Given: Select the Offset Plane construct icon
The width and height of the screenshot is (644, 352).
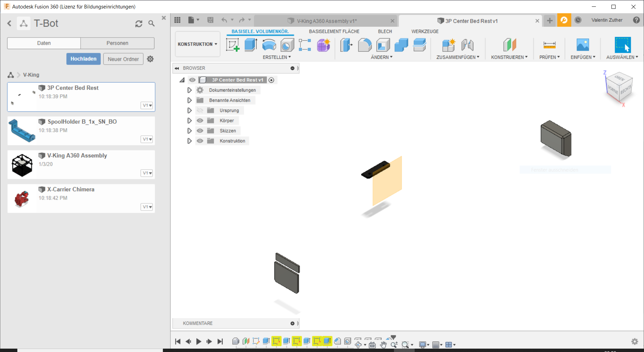Looking at the screenshot, I should 510,45.
